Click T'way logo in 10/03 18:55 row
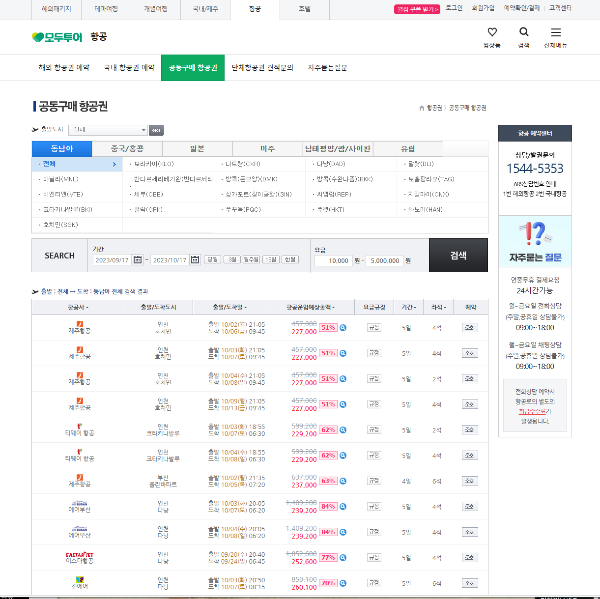Viewport: 600px width, 599px height. pyautogui.click(x=80, y=426)
